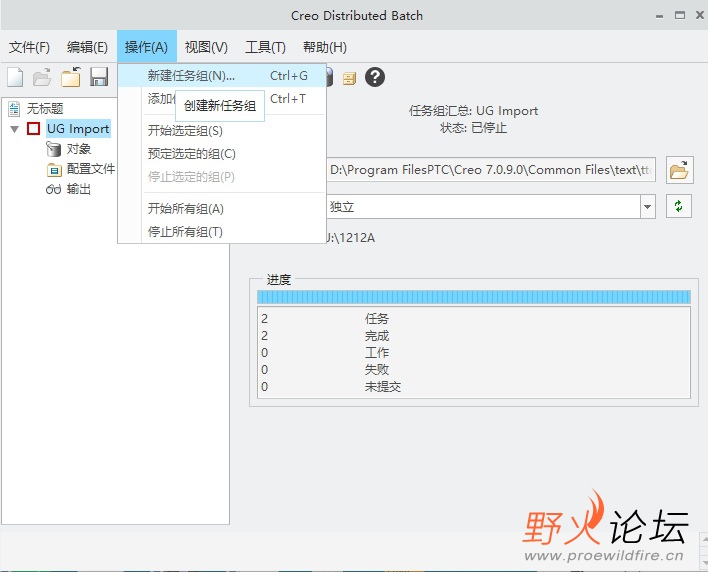Click the folder icon beside 配置文件
The height and width of the screenshot is (572, 708).
tap(54, 170)
